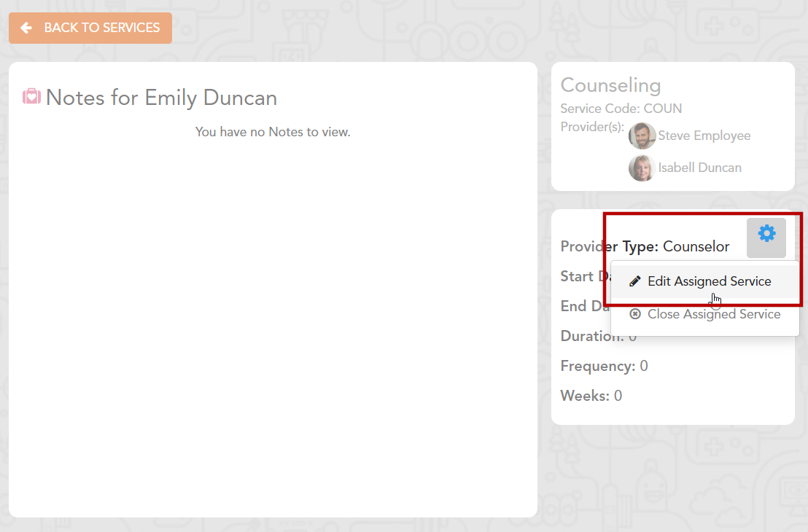808x532 pixels.
Task: Click the Frequency value row
Action: tap(604, 366)
